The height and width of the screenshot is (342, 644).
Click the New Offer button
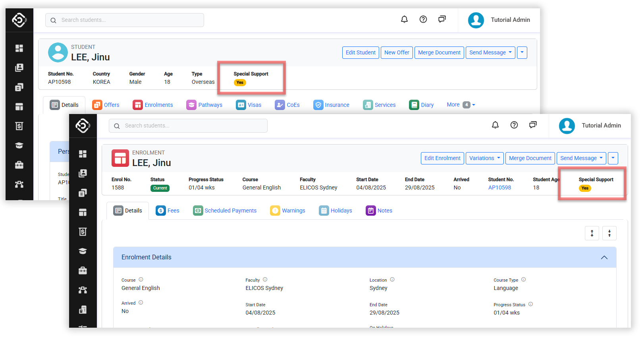tap(397, 52)
